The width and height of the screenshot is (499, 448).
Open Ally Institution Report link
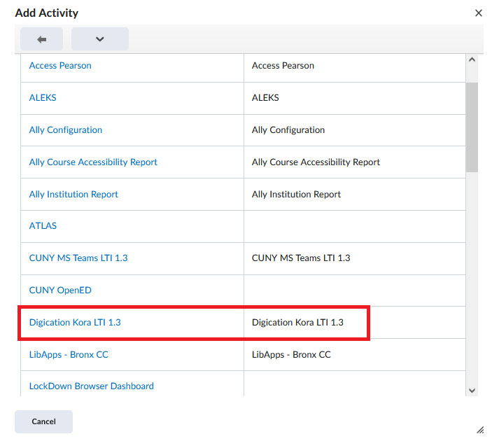coord(73,195)
